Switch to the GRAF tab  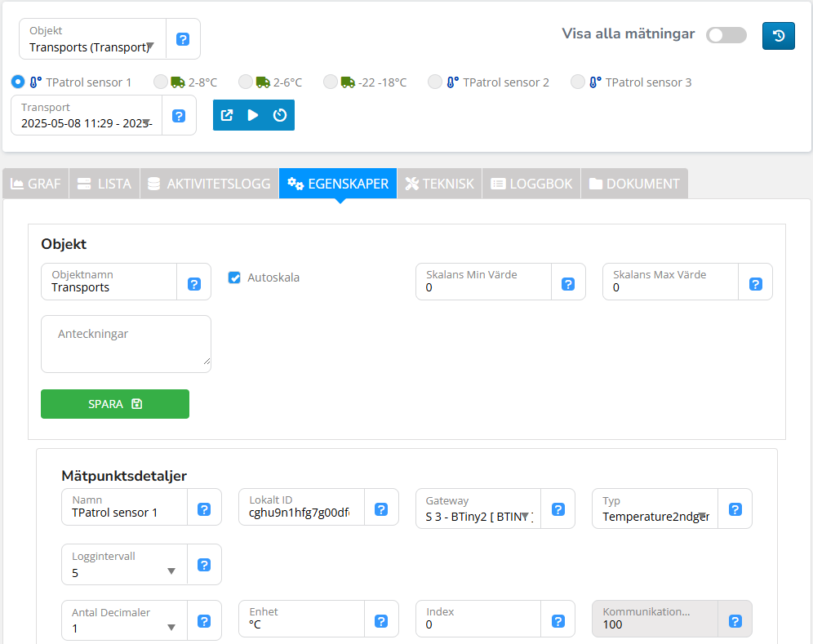tap(36, 184)
